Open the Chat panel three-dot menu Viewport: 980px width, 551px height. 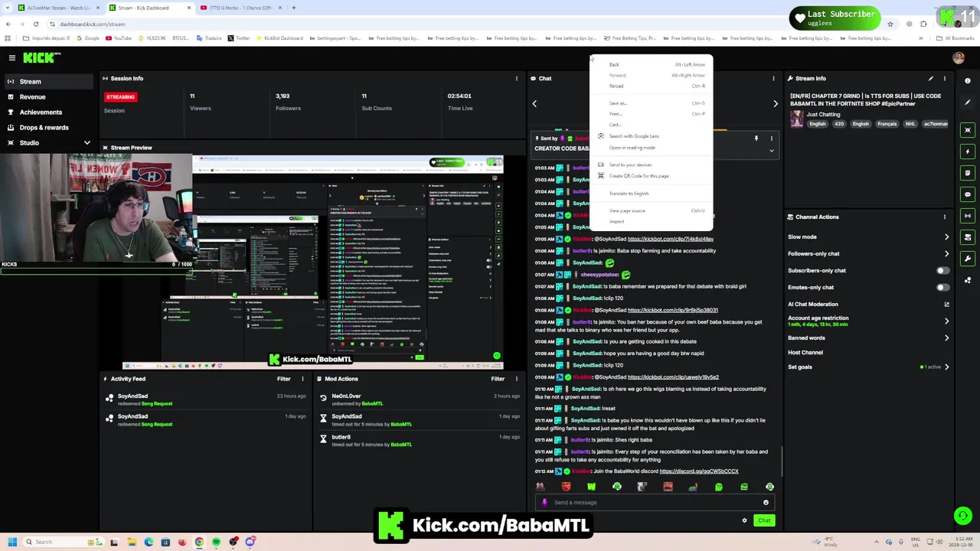[x=773, y=78]
